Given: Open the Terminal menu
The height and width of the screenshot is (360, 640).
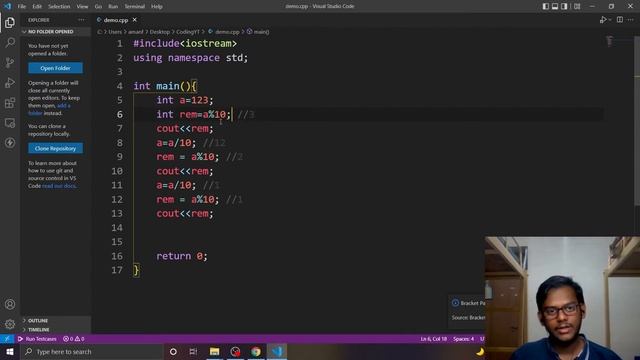Looking at the screenshot, I should [135, 6].
